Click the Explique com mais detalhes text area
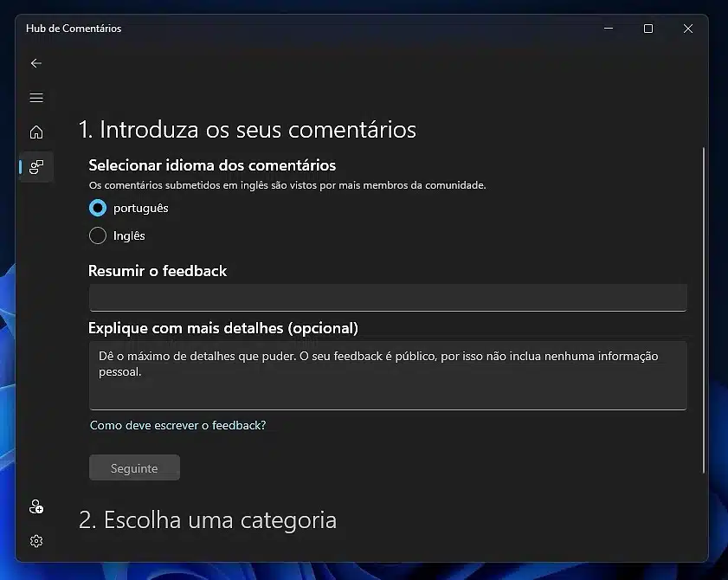This screenshot has height=580, width=728. pyautogui.click(x=388, y=375)
